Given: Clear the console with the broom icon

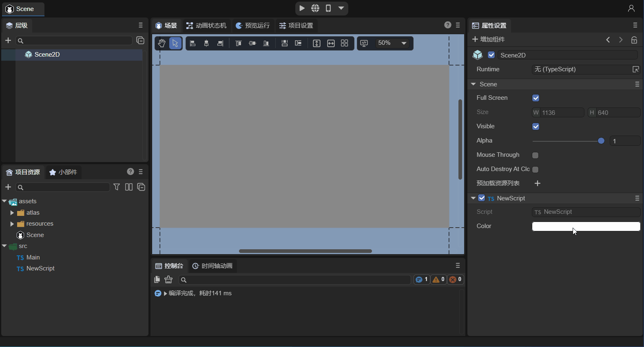Looking at the screenshot, I should [168, 279].
